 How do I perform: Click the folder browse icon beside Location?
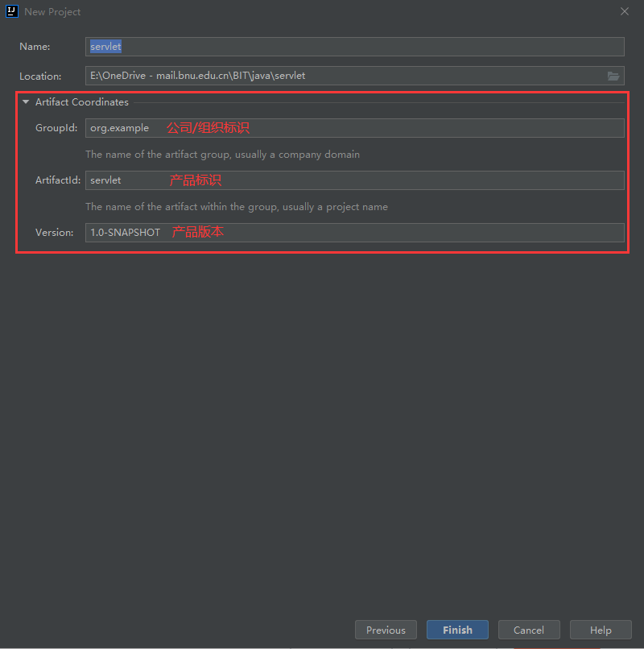pos(613,75)
